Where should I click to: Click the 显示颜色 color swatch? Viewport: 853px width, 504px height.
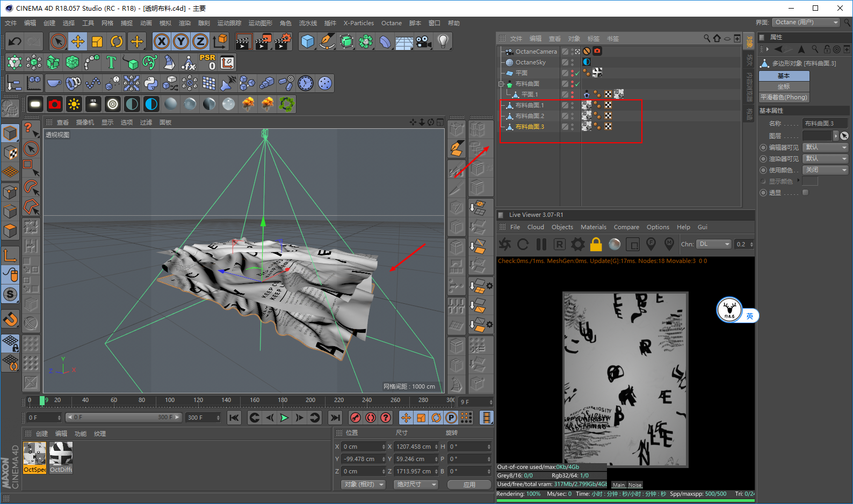click(809, 181)
